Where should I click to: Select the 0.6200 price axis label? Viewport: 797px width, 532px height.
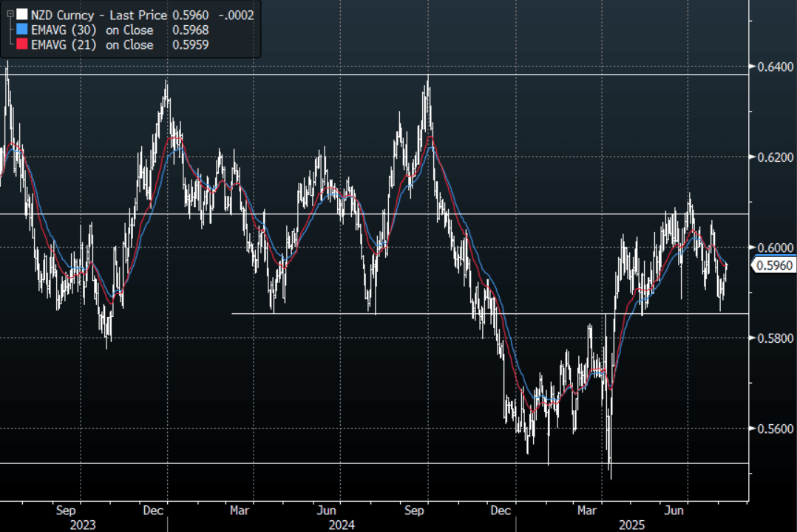click(x=773, y=157)
